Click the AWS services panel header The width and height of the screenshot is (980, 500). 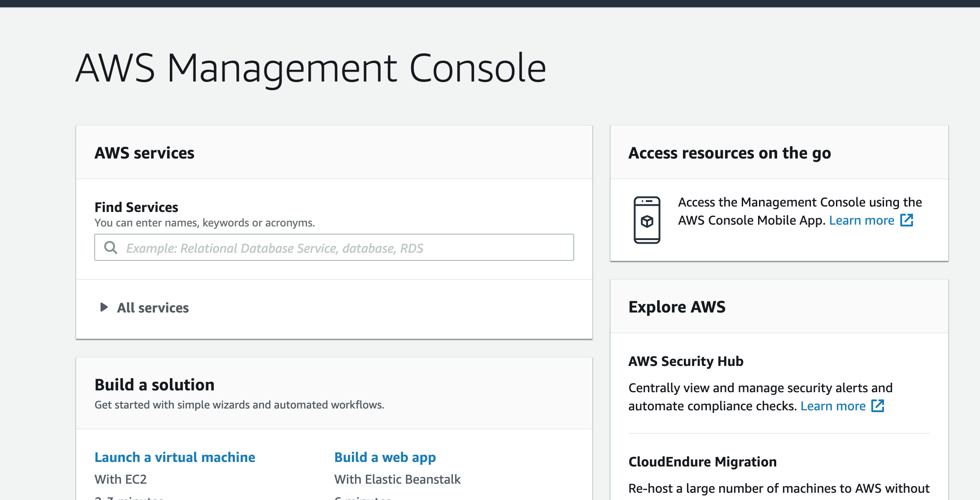144,153
